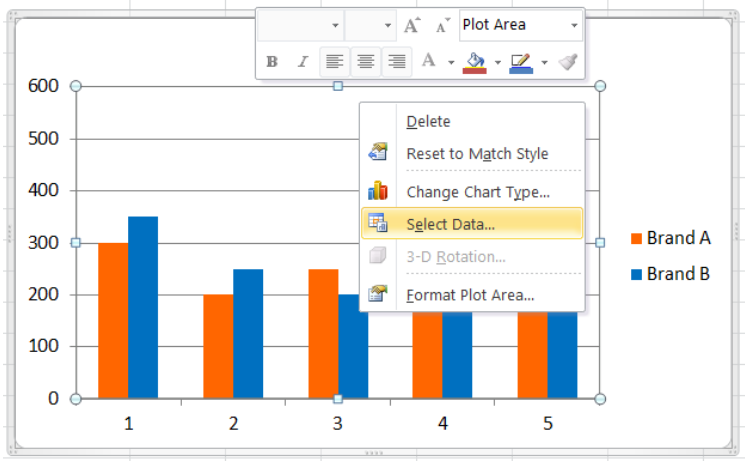Open Format Plot Area from context menu
This screenshot has width=745, height=461.
tap(472, 295)
